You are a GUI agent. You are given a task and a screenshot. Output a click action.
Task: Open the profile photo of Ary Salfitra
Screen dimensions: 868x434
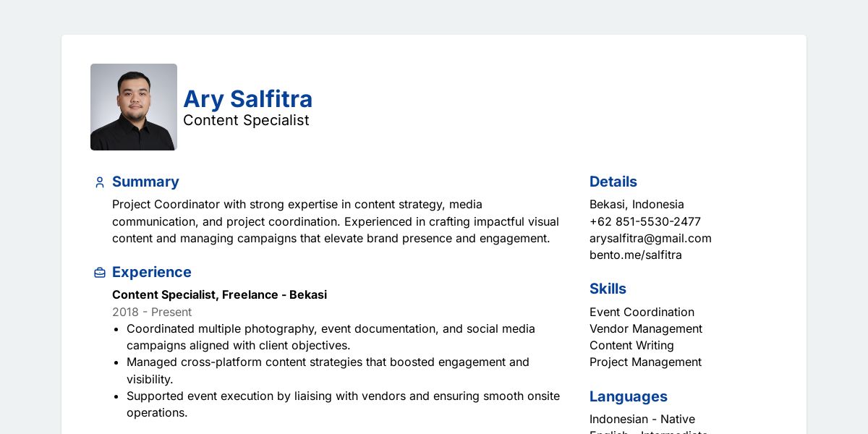tap(134, 107)
